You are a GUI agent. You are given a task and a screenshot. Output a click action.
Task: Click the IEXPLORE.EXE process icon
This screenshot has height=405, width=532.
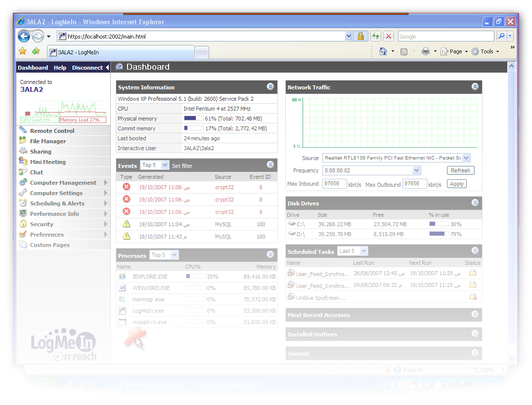click(x=122, y=277)
